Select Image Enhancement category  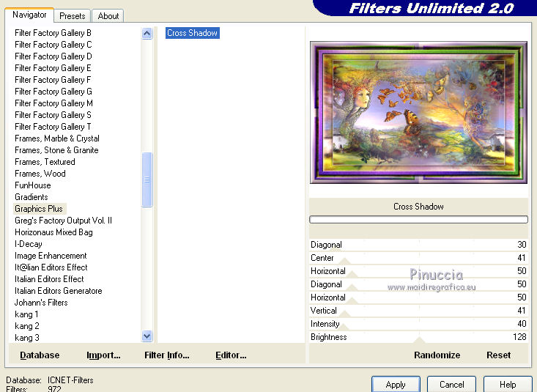tap(51, 256)
